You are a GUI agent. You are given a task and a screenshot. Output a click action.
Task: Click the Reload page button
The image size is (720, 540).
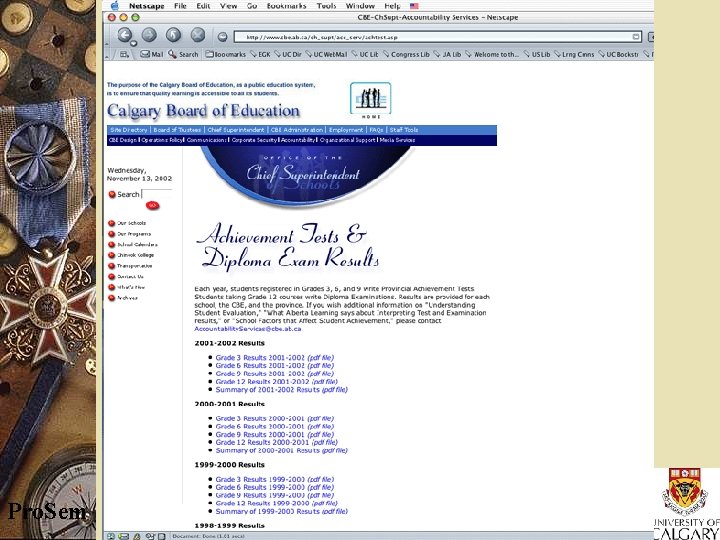pyautogui.click(x=173, y=35)
